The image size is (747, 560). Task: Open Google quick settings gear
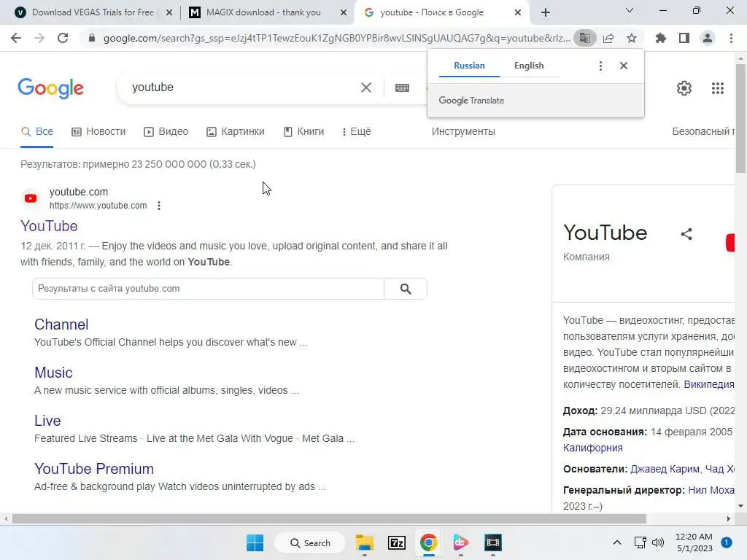[684, 88]
